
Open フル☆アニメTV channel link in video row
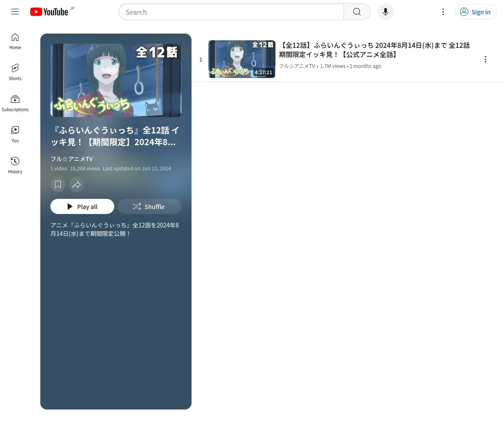pyautogui.click(x=297, y=66)
